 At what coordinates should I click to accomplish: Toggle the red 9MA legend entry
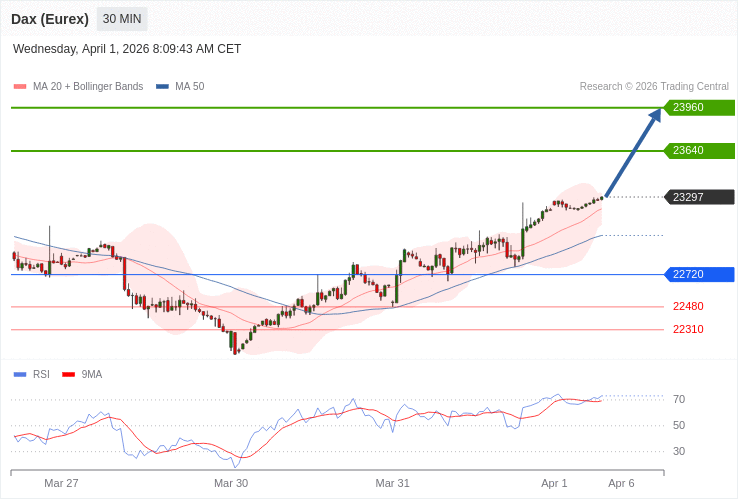pos(91,375)
